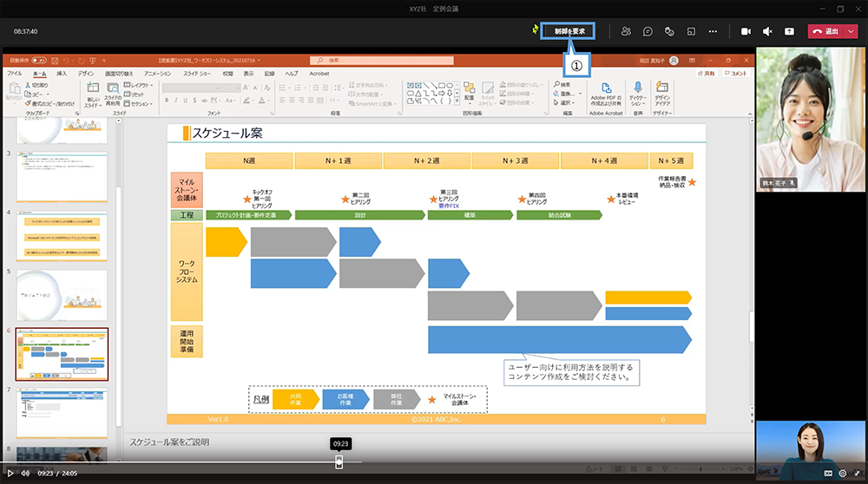Click the PowerPoint user account avatar
The width and height of the screenshot is (868, 484).
coord(674,61)
